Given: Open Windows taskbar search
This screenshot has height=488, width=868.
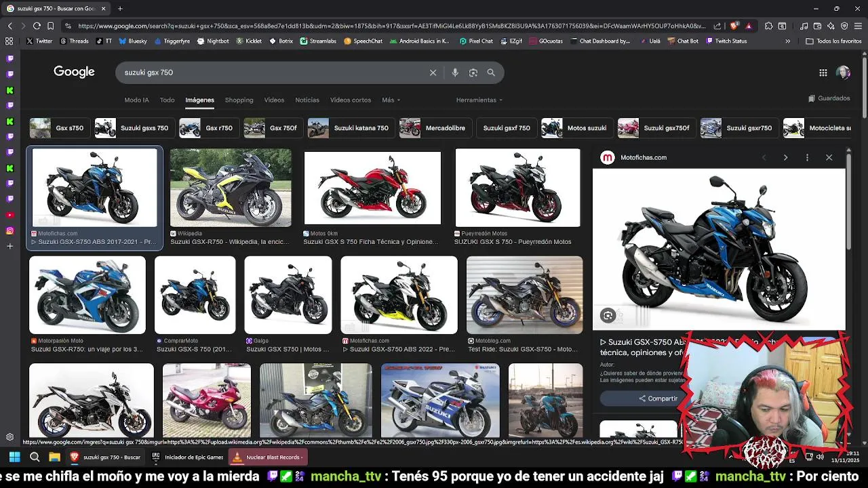Looking at the screenshot, I should click(x=35, y=457).
